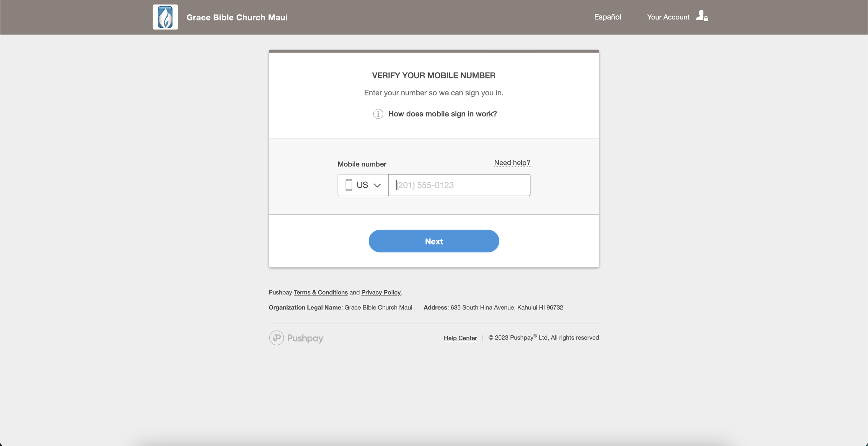Click 'Enter your number so we can sign you in.'

434,93
